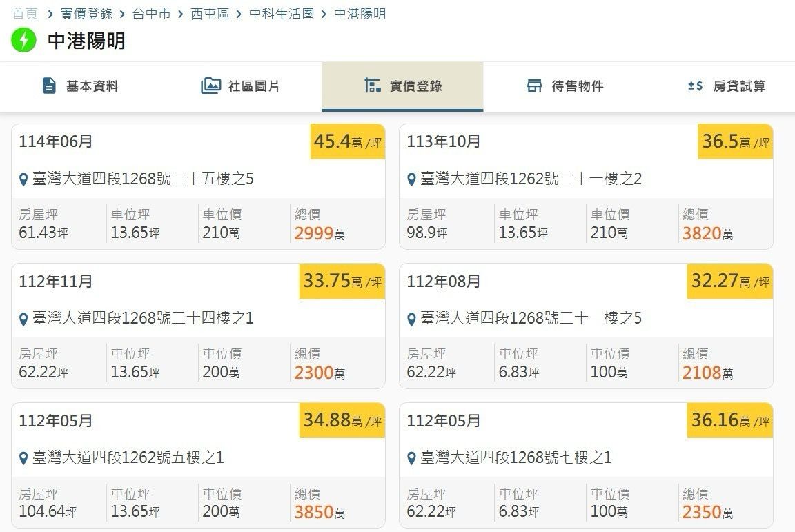Click map pin for 1268號二十四樓之1

[23, 319]
